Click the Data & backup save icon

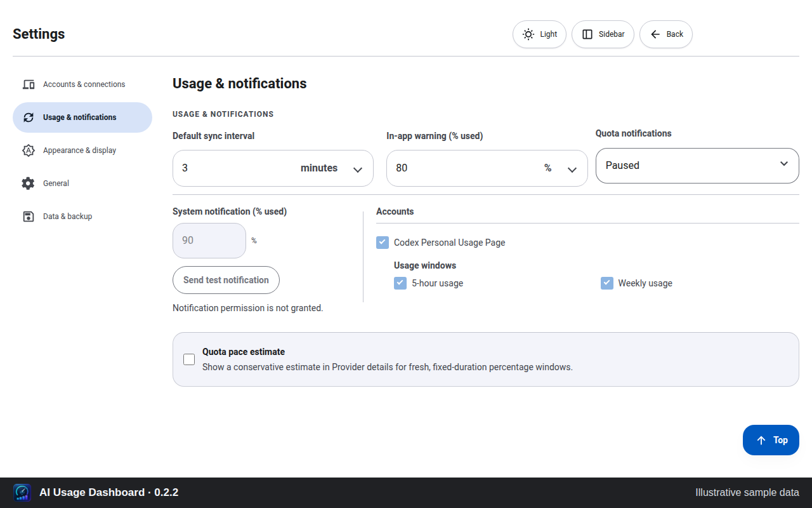(x=29, y=217)
